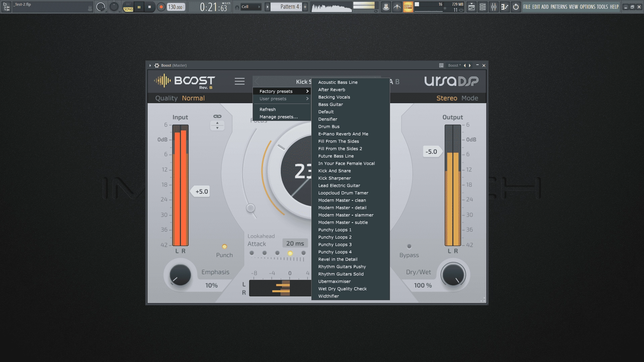Viewport: 644px width, 362px height.
Task: Click the input gain stepper arrows
Action: click(217, 125)
